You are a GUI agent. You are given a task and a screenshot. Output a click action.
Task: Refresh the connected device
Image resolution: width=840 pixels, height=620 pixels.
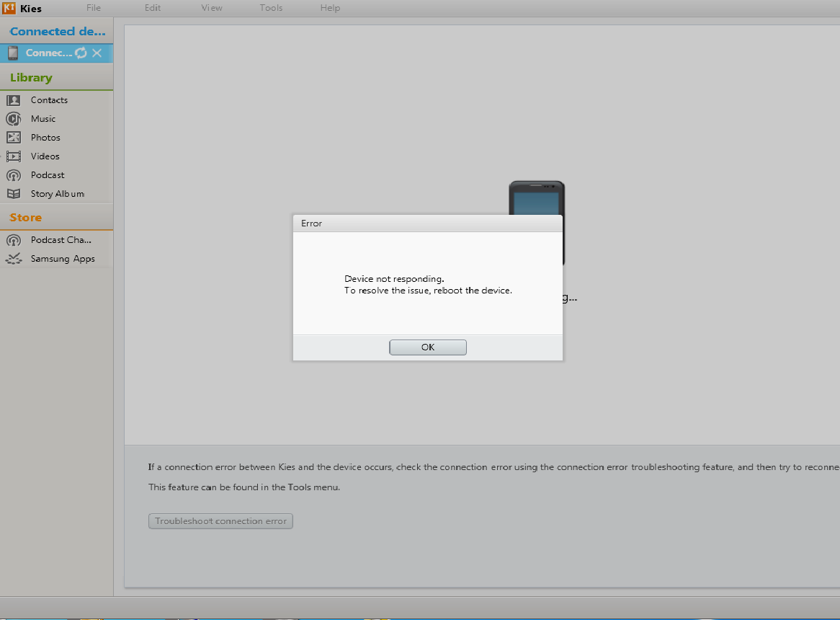(81, 53)
